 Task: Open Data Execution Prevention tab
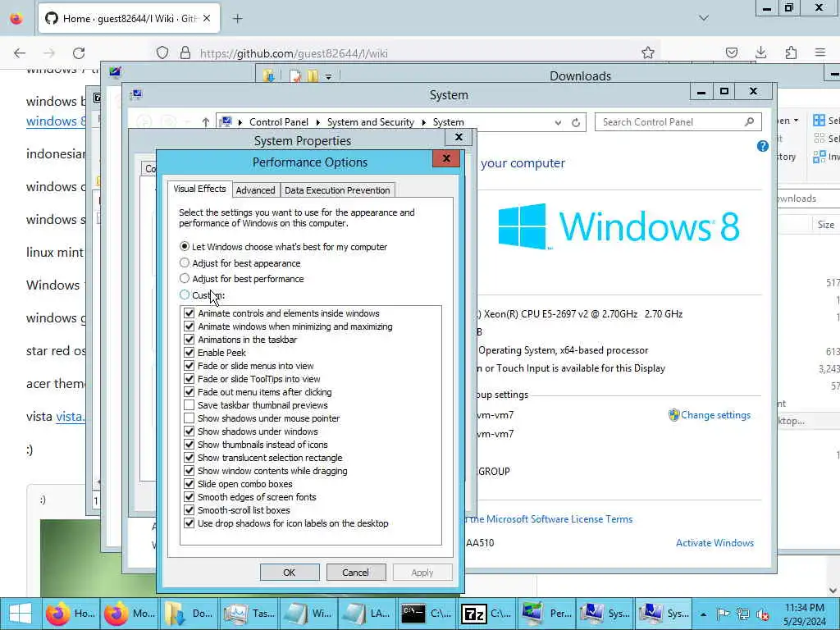tap(337, 190)
